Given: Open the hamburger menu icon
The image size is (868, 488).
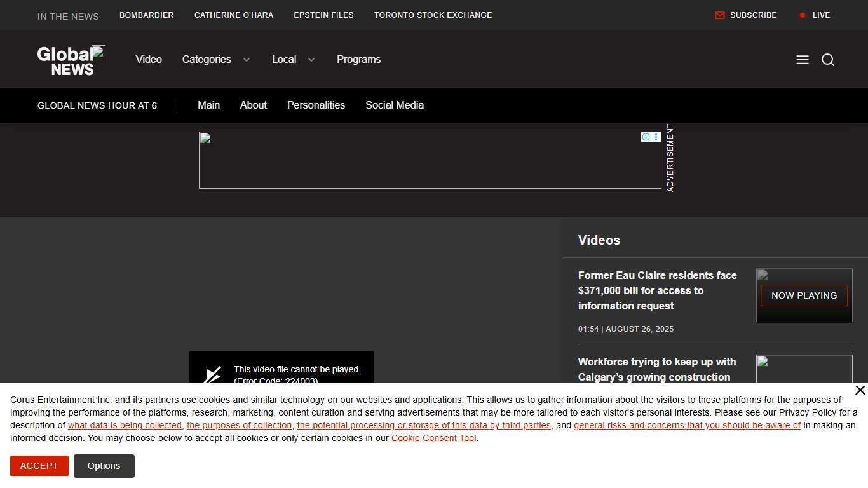Looking at the screenshot, I should pos(803,60).
